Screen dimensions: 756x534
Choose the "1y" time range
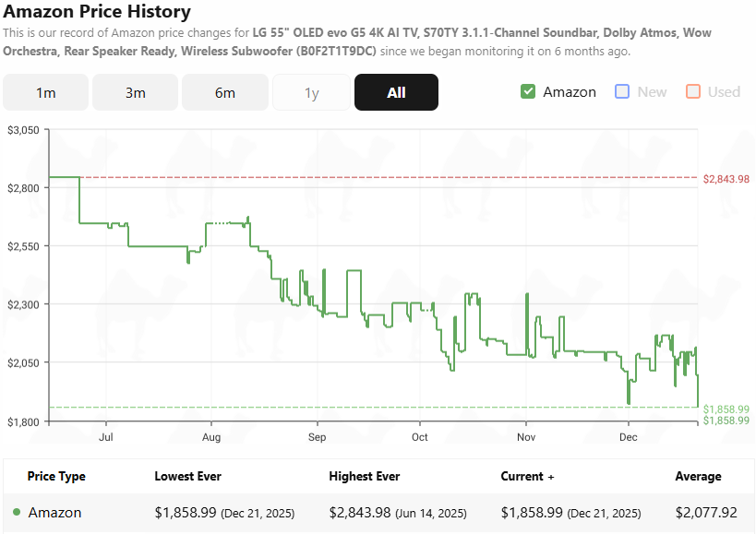coord(311,92)
